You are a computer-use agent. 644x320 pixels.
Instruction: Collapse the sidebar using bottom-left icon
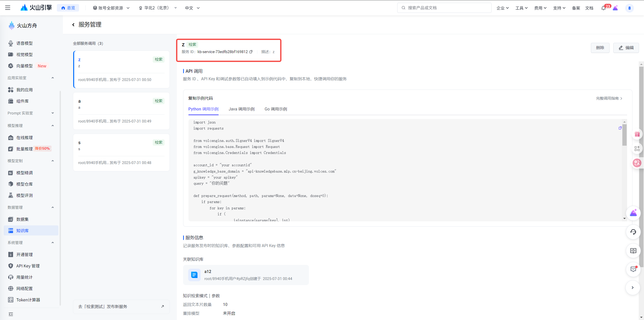click(11, 314)
